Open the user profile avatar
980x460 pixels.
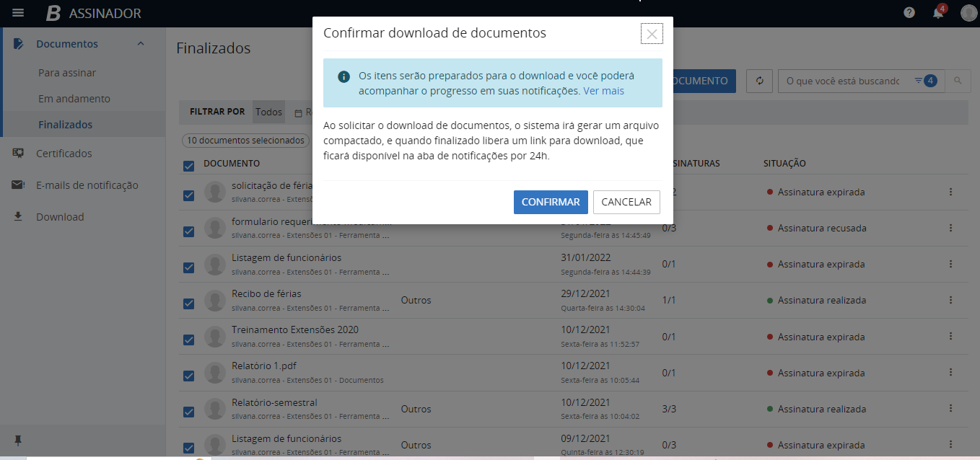tap(968, 13)
